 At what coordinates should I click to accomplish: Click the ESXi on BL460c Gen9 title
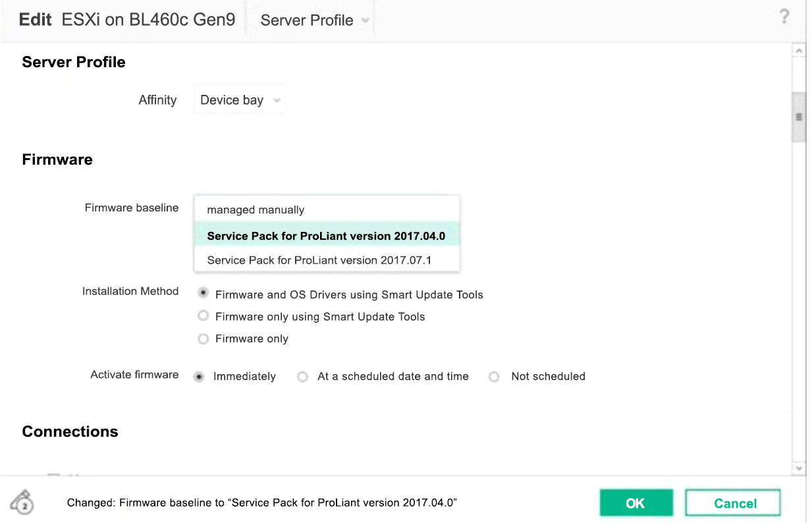pyautogui.click(x=148, y=19)
